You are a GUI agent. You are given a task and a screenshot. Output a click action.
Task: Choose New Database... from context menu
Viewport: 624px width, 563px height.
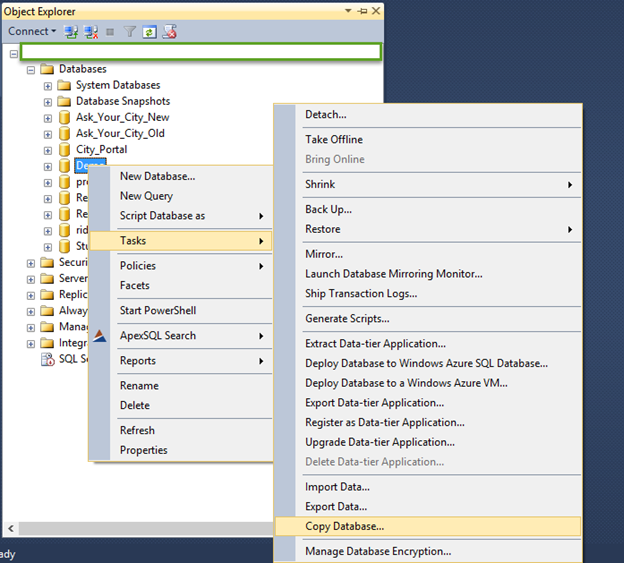tap(181, 176)
